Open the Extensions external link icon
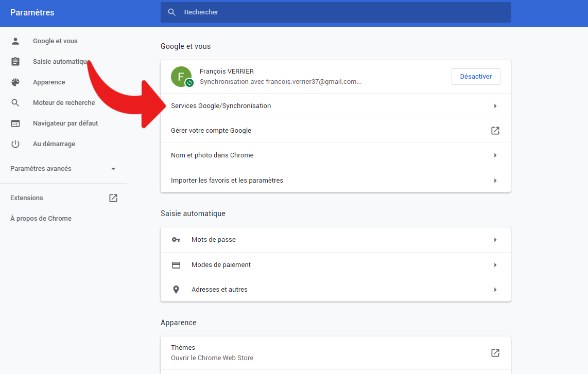The height and width of the screenshot is (374, 588). (x=113, y=198)
